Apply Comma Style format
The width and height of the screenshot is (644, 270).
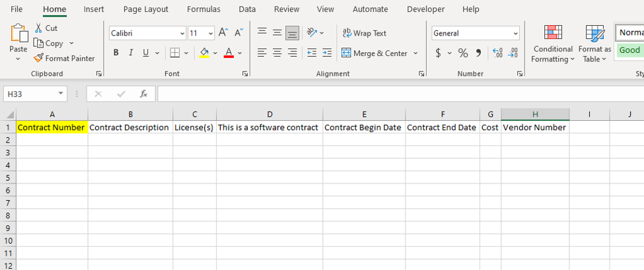tap(478, 53)
